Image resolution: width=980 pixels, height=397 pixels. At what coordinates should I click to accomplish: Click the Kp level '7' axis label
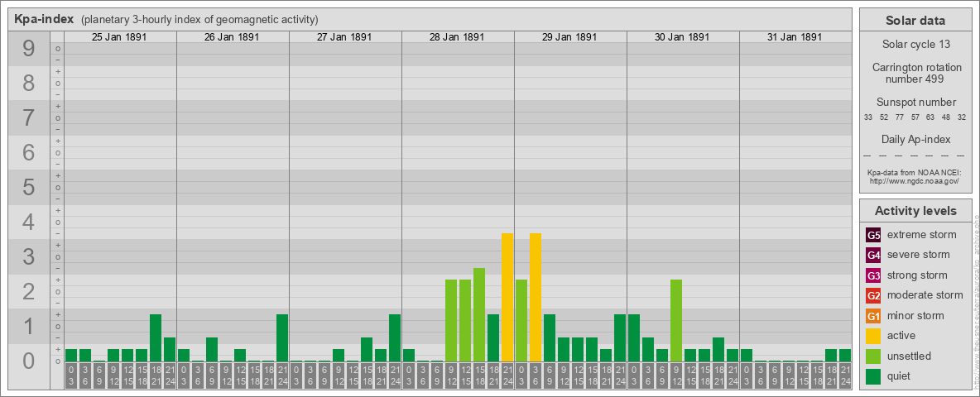(29, 118)
